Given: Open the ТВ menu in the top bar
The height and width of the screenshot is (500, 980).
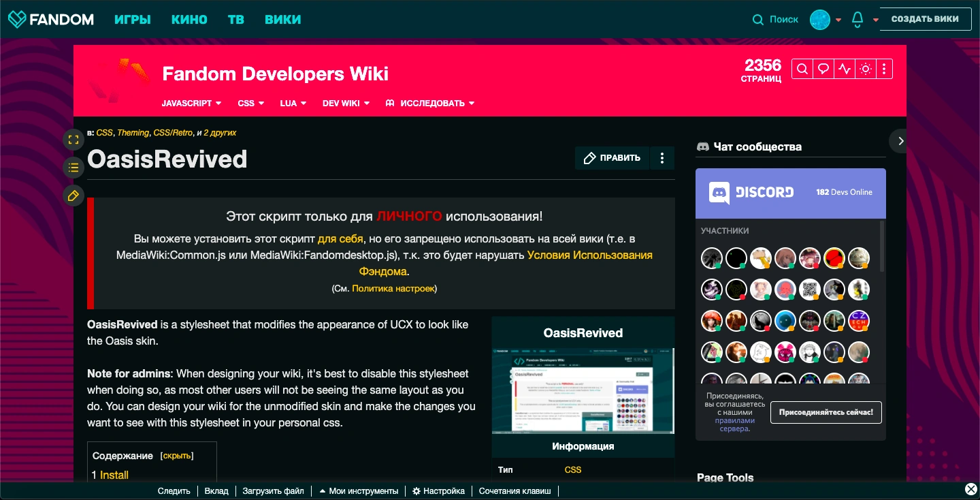Looking at the screenshot, I should (235, 20).
